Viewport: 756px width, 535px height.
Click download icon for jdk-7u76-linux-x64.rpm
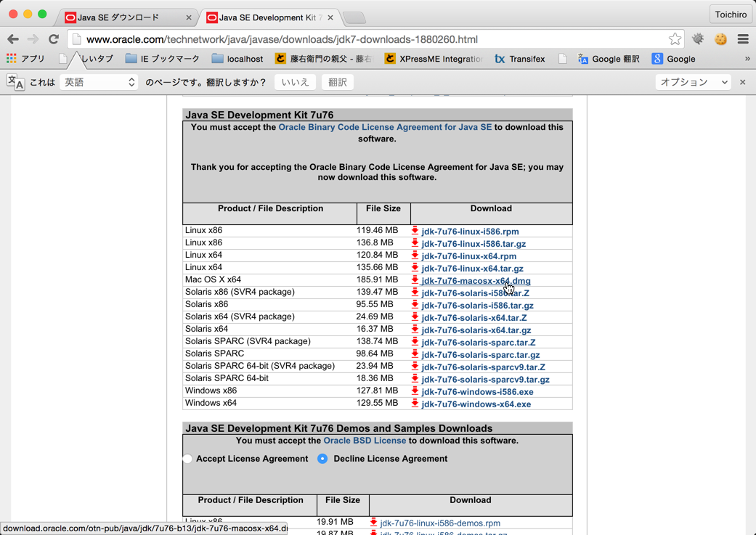[415, 256]
